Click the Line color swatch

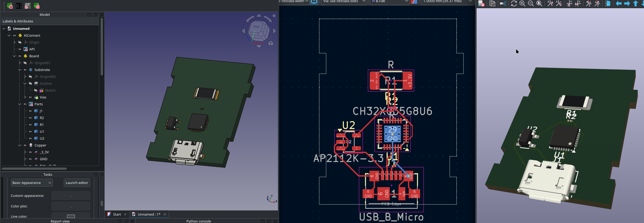[x=71, y=216]
